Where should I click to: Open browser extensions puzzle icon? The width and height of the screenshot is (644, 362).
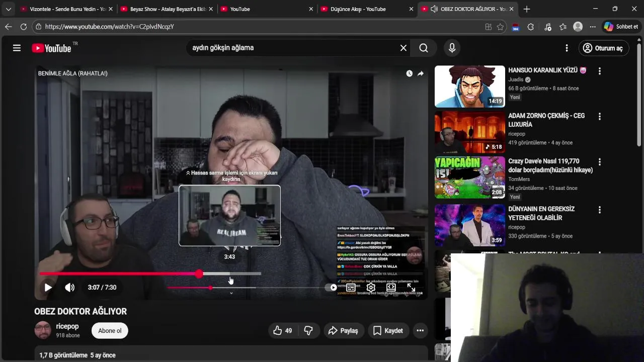click(x=531, y=27)
